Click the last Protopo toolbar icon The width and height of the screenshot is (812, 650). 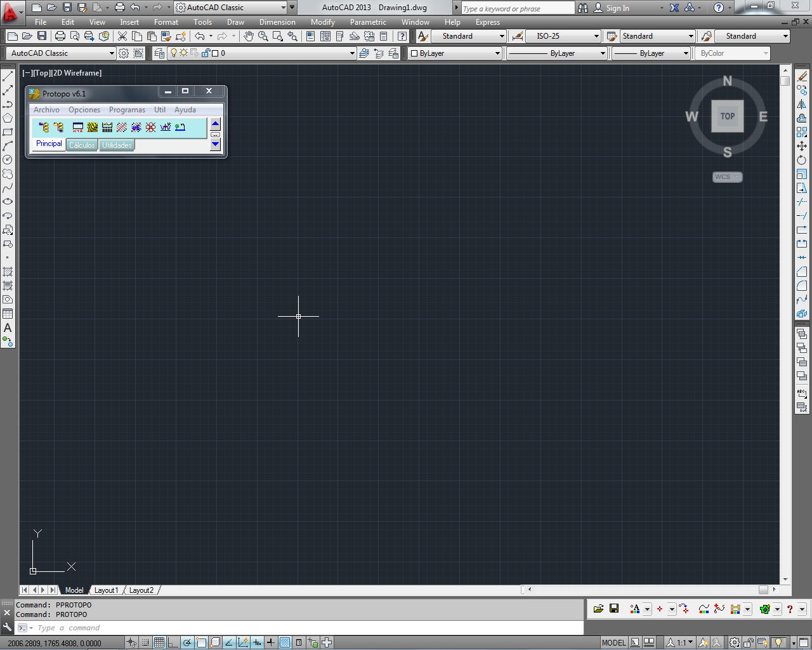point(180,127)
